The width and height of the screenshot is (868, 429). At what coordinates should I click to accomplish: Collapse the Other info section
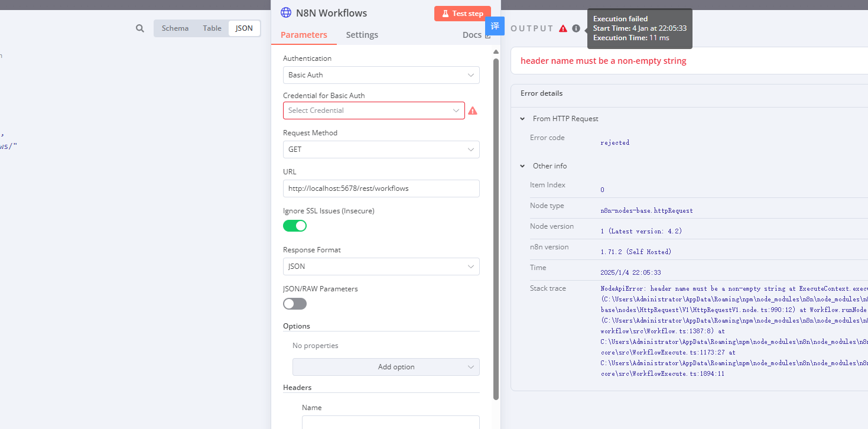[522, 166]
